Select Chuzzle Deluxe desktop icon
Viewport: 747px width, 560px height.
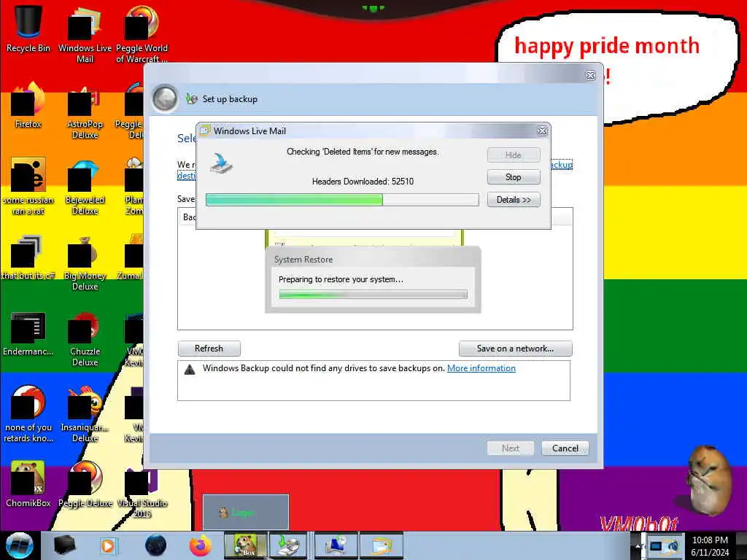click(x=85, y=339)
